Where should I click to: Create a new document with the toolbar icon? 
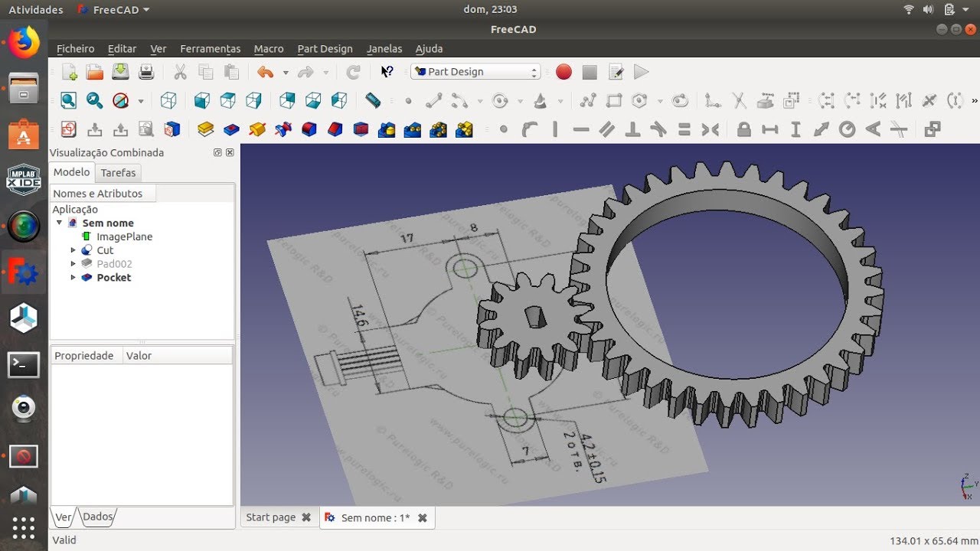[x=69, y=72]
